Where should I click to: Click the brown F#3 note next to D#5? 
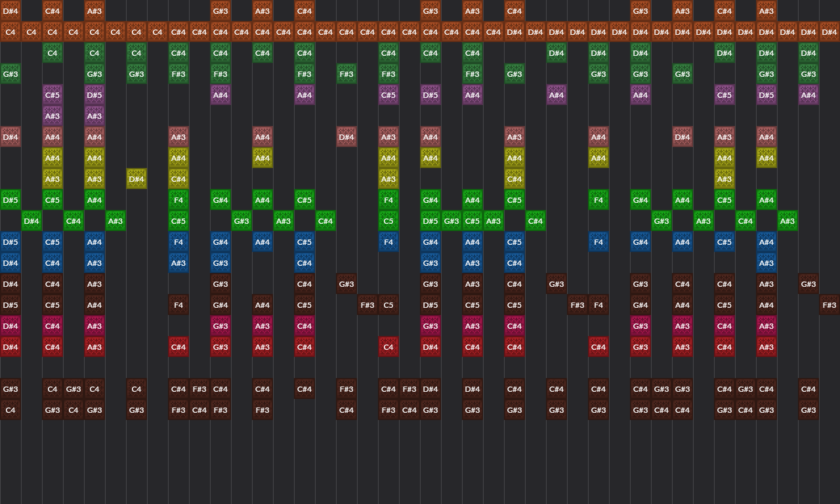pyautogui.click(x=367, y=304)
